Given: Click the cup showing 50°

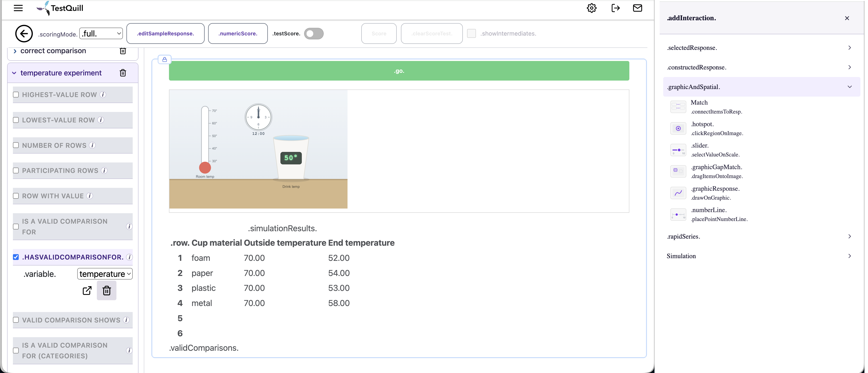Looking at the screenshot, I should [291, 158].
